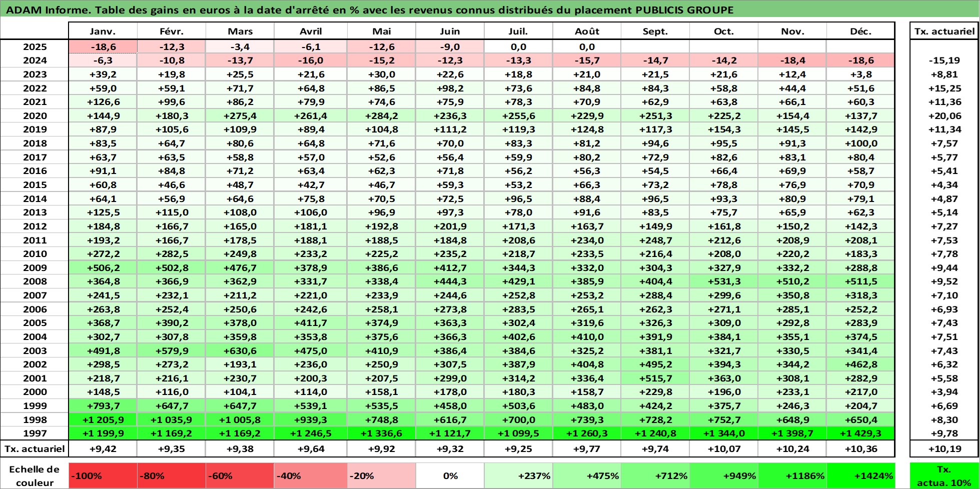980x489 pixels.
Task: Click the -3,4 cell for Mars 2025
Action: pos(240,46)
